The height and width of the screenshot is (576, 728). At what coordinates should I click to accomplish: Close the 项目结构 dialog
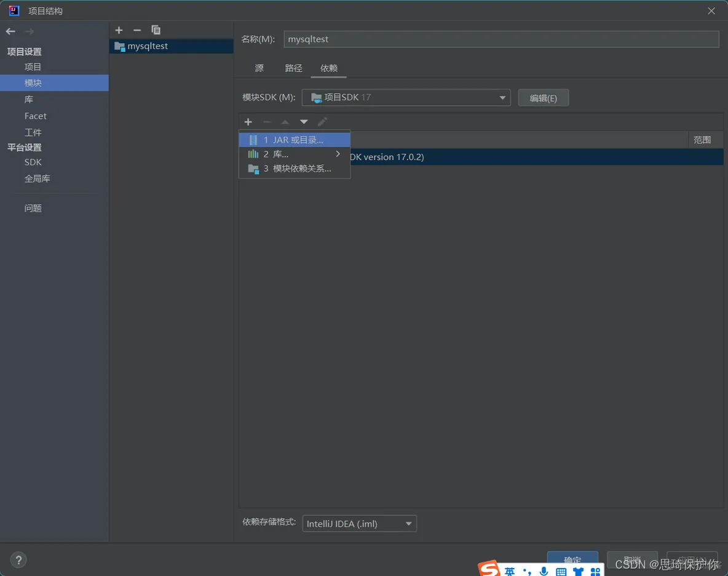click(x=711, y=10)
